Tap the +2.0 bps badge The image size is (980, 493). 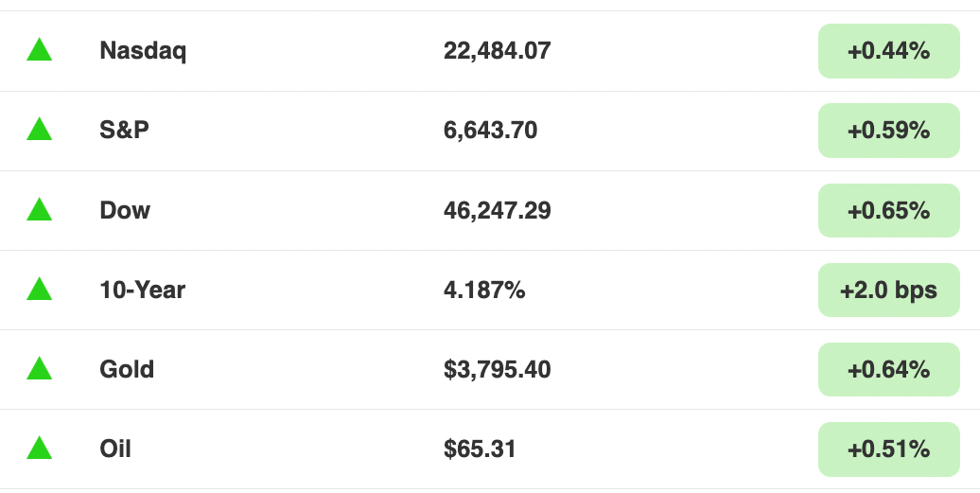tap(889, 290)
